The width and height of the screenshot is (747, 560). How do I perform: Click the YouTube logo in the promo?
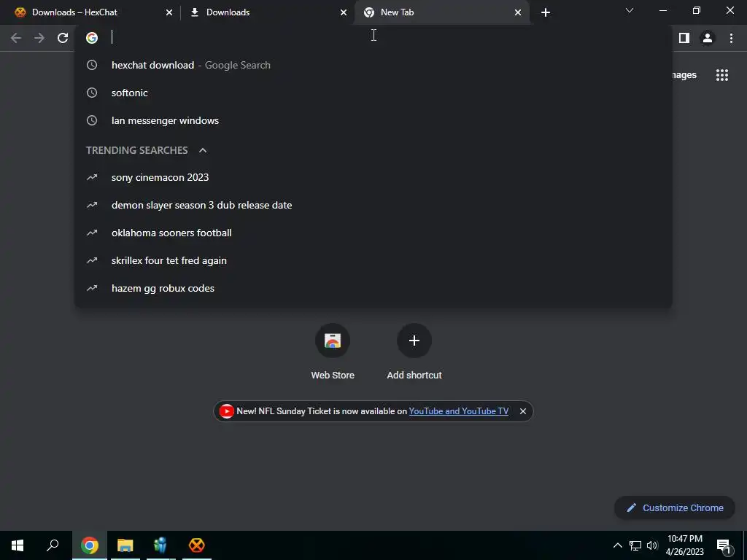[x=226, y=411]
